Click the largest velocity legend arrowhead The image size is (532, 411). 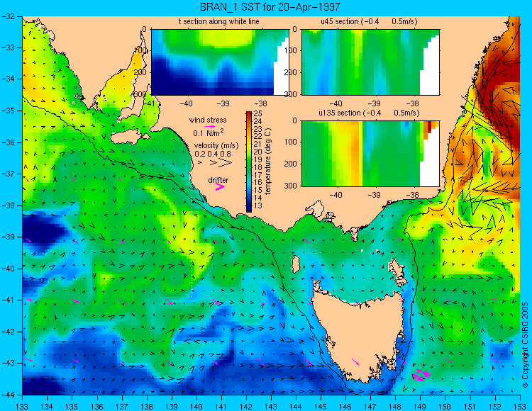click(226, 163)
